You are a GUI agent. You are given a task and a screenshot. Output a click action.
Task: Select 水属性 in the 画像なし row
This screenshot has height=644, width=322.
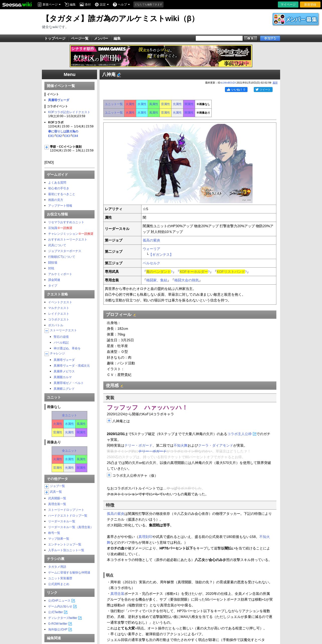pos(142,104)
